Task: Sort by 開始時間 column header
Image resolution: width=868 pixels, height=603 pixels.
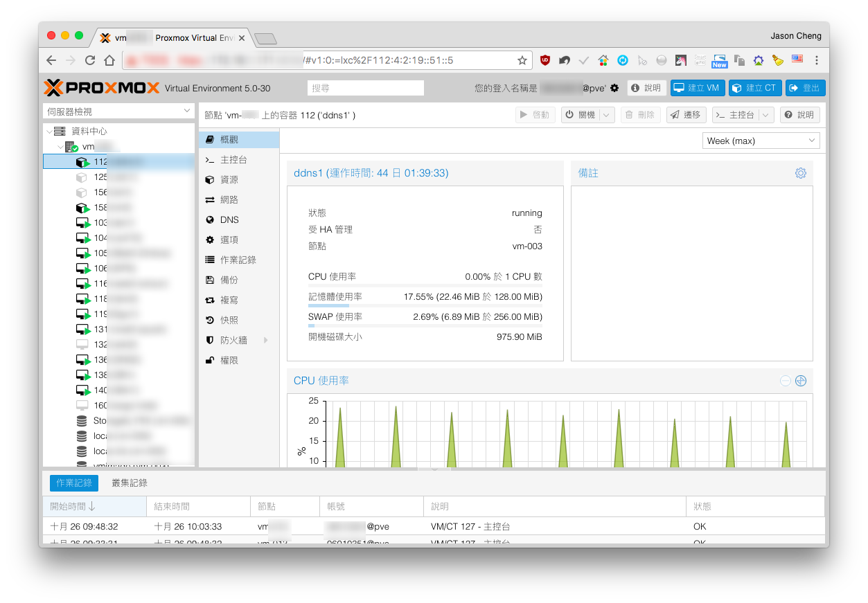Action: (x=95, y=506)
